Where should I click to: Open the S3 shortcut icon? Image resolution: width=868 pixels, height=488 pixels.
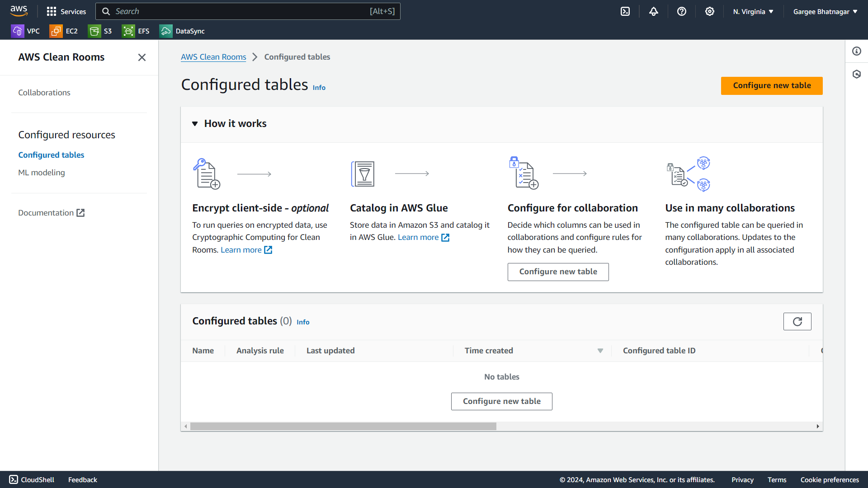tap(94, 31)
